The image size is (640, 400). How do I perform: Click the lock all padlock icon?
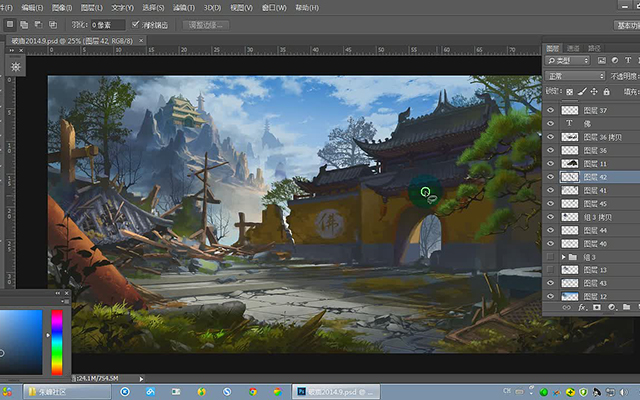point(607,92)
